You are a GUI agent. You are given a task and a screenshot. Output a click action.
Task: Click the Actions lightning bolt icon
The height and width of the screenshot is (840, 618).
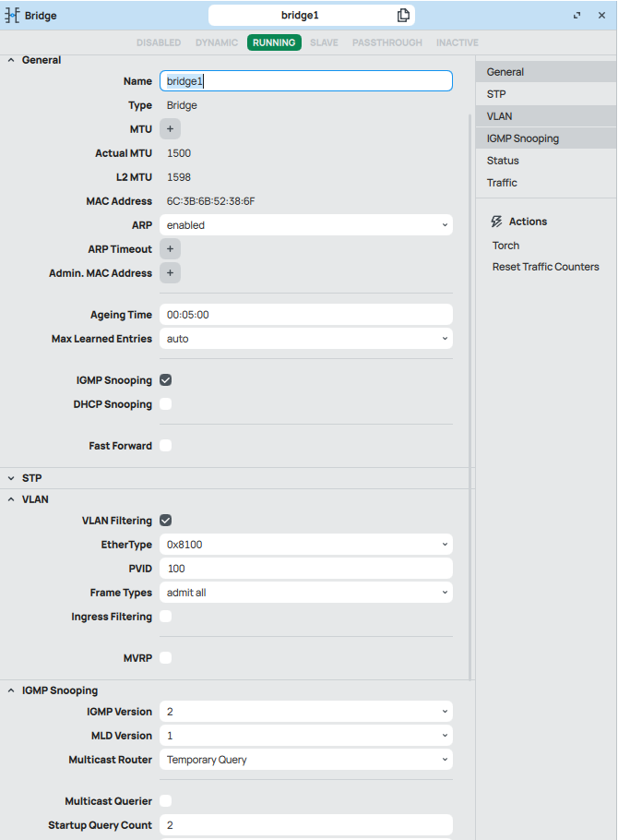tap(496, 222)
